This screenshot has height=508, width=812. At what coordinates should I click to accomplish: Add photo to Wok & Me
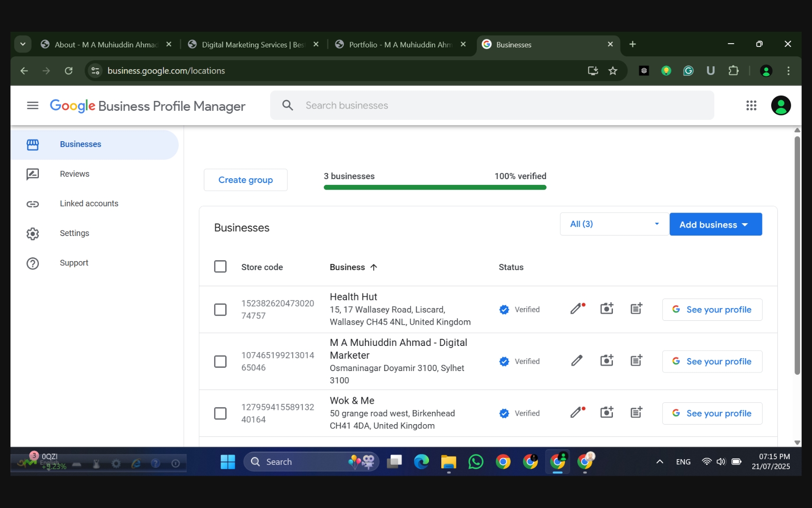click(607, 413)
